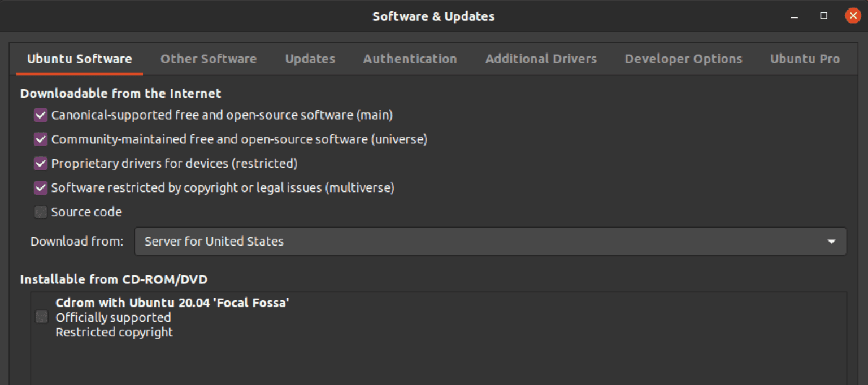Enable the Cdrom Ubuntu 20.04 checkbox
Viewport: 868px width, 385px height.
click(x=41, y=317)
